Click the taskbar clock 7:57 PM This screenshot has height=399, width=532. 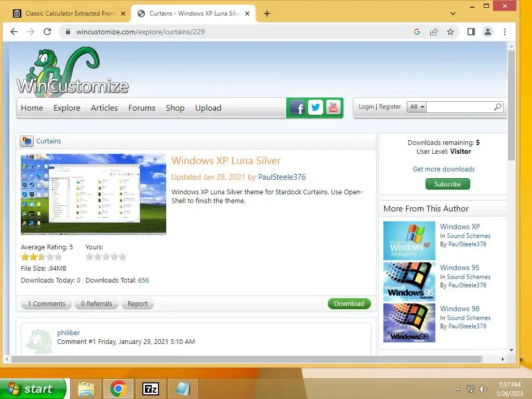coord(509,385)
